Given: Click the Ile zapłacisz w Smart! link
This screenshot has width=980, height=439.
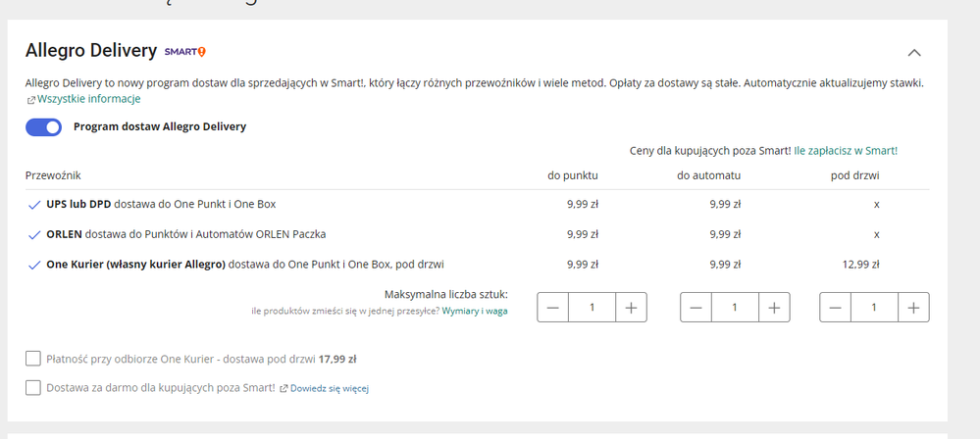Looking at the screenshot, I should click(846, 151).
